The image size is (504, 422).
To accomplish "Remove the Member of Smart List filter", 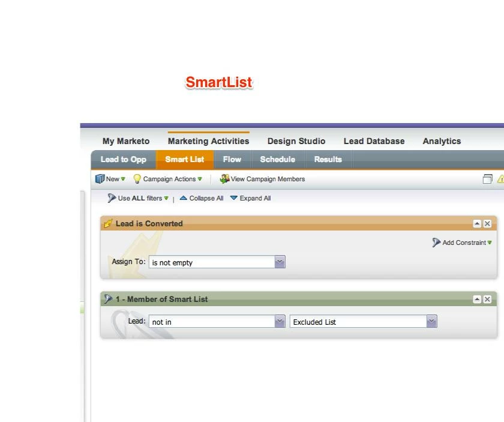I will [x=487, y=300].
